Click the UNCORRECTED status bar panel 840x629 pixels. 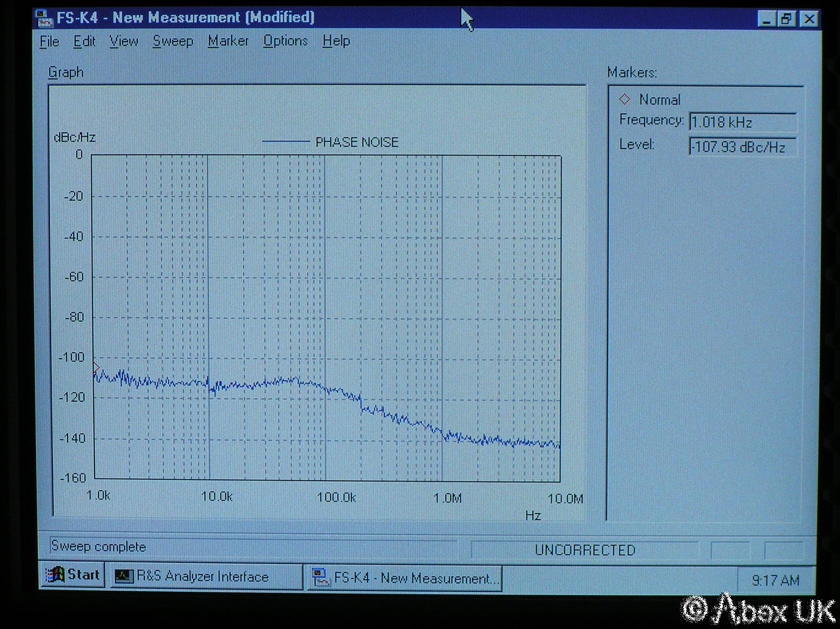[x=585, y=550]
